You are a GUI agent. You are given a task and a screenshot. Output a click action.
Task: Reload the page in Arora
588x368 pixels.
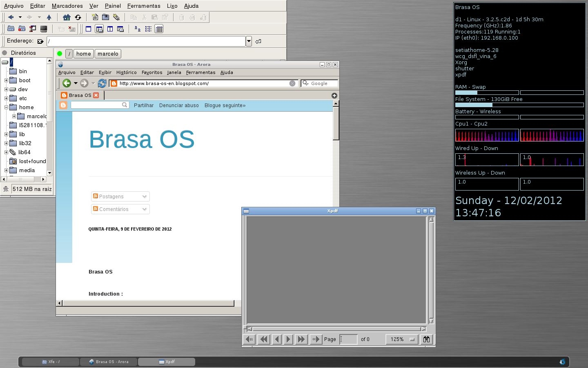click(102, 83)
